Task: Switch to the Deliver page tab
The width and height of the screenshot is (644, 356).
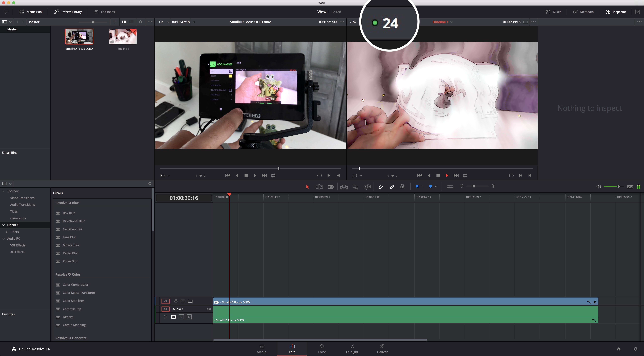Action: coord(382,349)
